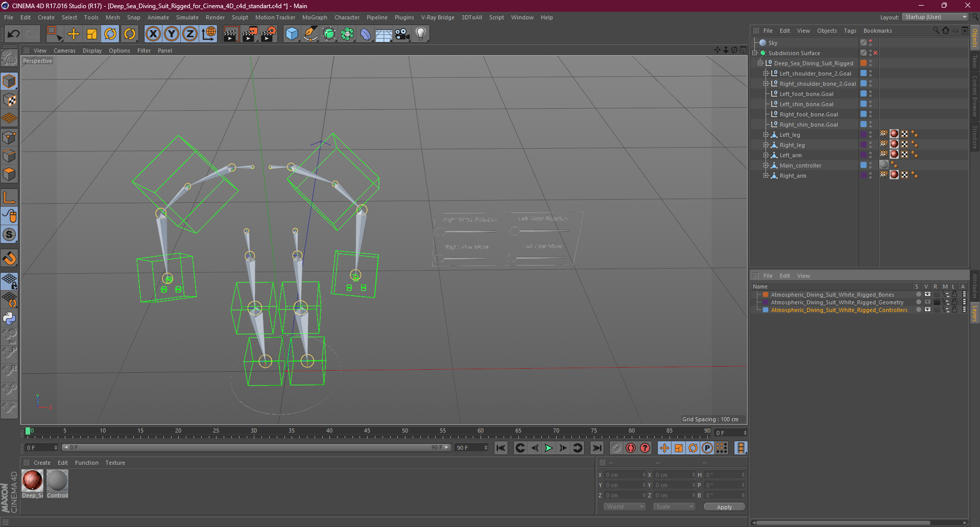Screen dimensions: 980x527
Task: Click the Bend deformer icon
Action: tap(366, 34)
